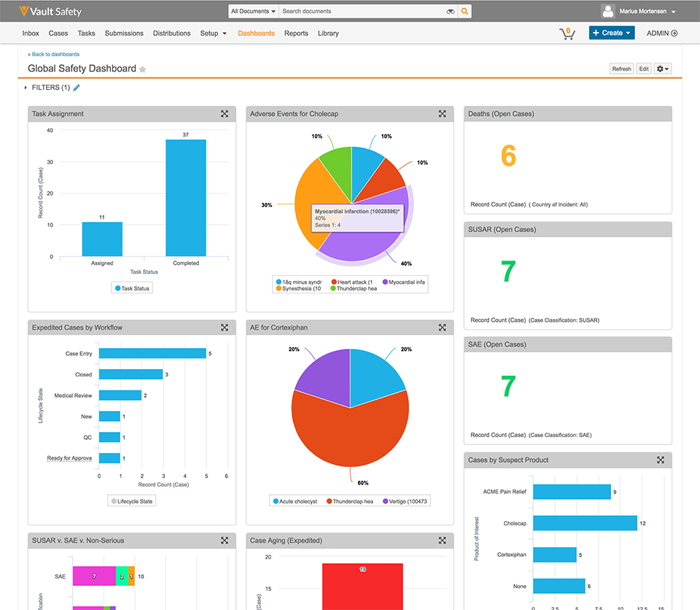Toggle Synesthesia series in Cholecap legend
The width and height of the screenshot is (700, 610).
point(299,288)
